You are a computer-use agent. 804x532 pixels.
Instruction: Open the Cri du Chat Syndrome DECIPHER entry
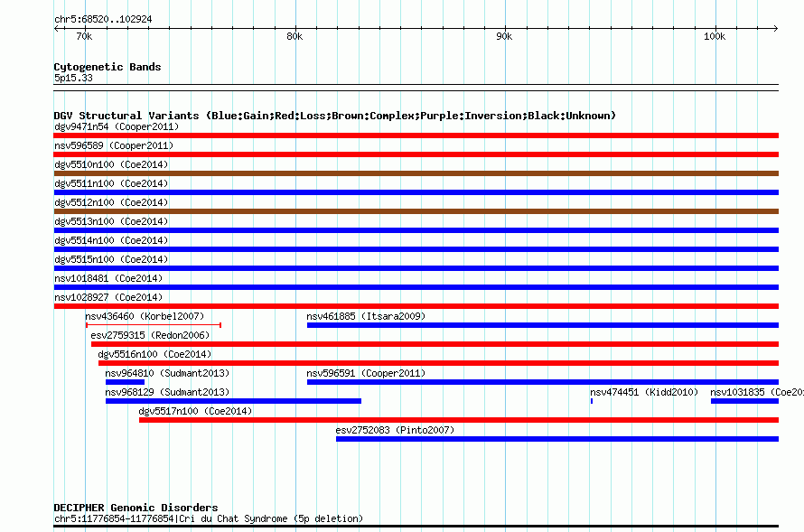(416, 526)
